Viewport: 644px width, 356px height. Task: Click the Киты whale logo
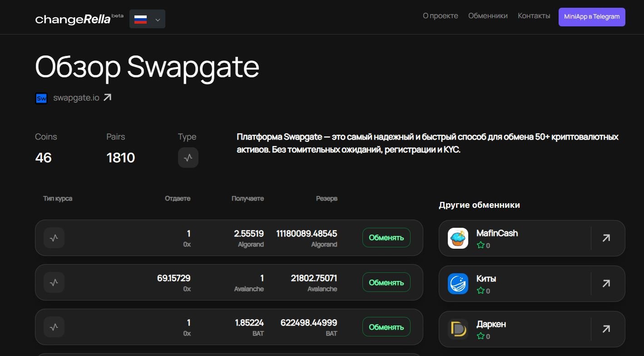pyautogui.click(x=458, y=284)
